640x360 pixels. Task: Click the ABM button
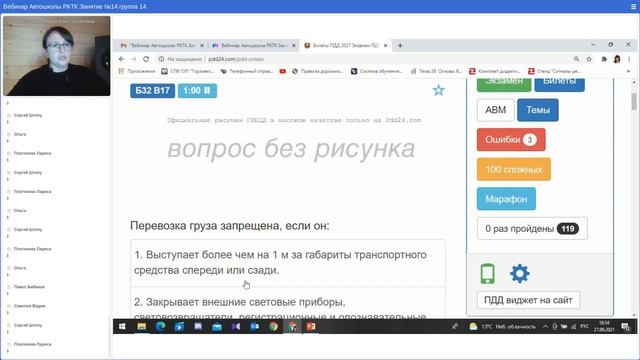[495, 110]
